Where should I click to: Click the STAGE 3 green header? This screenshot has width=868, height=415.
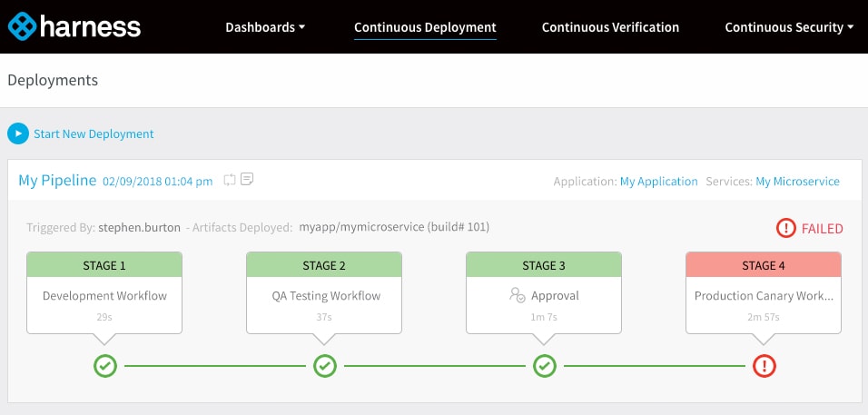click(544, 265)
